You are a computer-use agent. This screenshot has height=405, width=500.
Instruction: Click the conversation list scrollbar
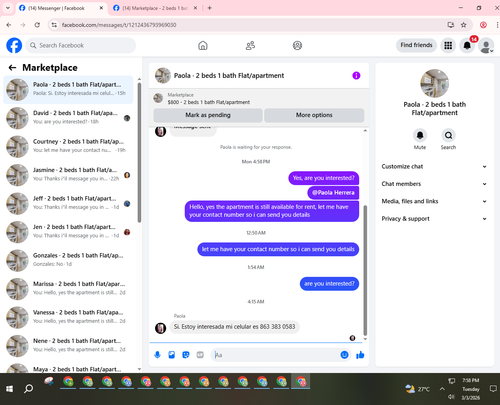click(139, 152)
